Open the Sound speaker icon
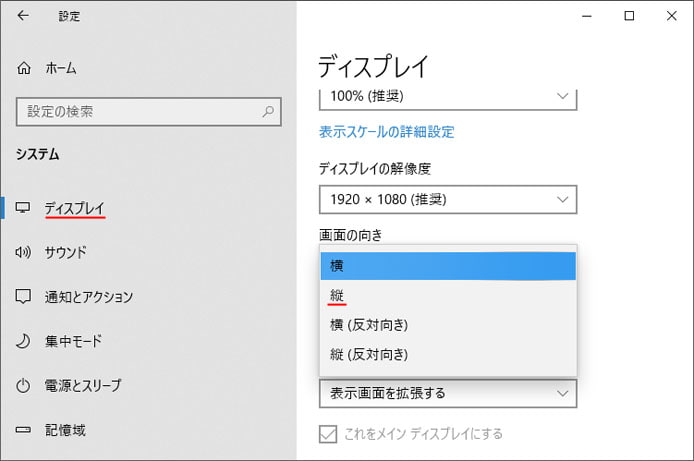Screen dimensions: 694x461 [23, 252]
